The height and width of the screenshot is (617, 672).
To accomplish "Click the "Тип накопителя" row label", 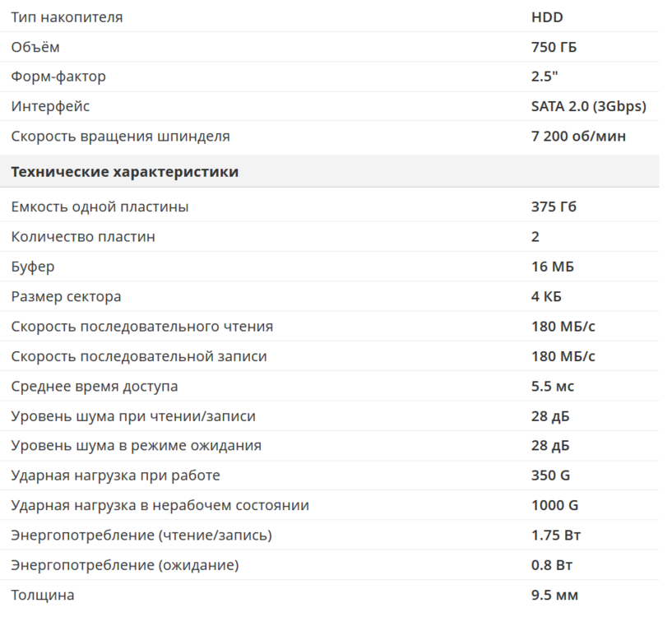I will pos(67,17).
